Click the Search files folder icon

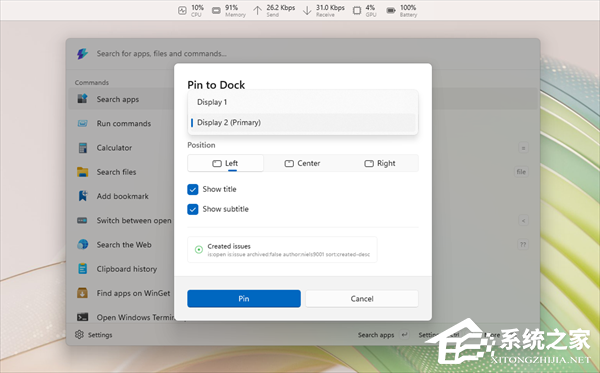tap(82, 172)
